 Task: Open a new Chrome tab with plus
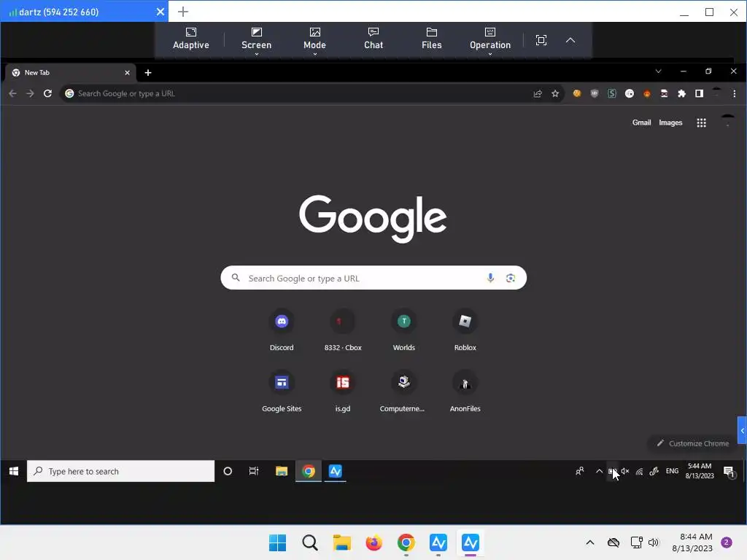(148, 73)
